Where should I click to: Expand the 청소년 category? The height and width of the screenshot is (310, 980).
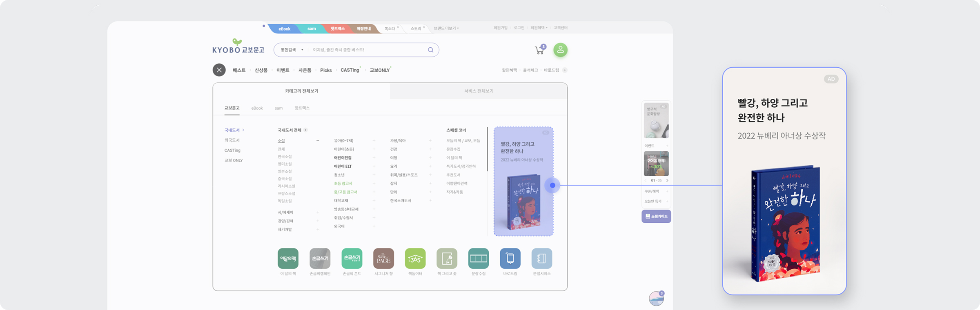(x=374, y=175)
